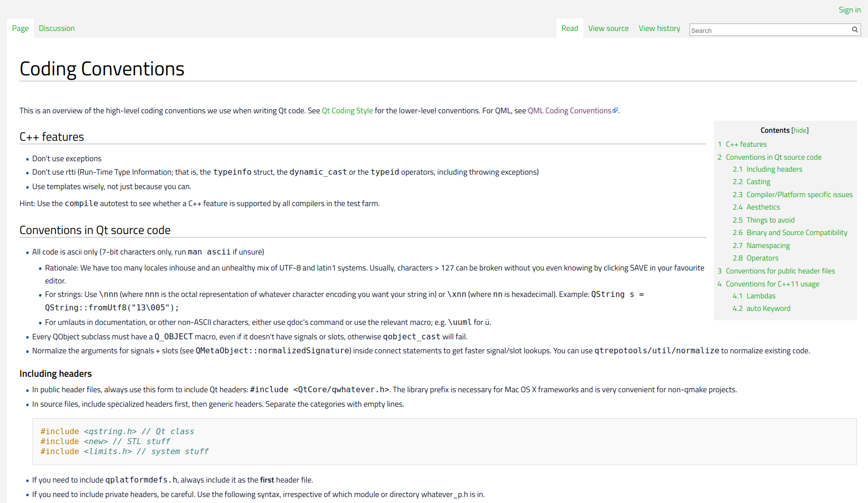This screenshot has height=503, width=868.
Task: Click the "Don't use exceptions" bullet
Action: pos(67,159)
